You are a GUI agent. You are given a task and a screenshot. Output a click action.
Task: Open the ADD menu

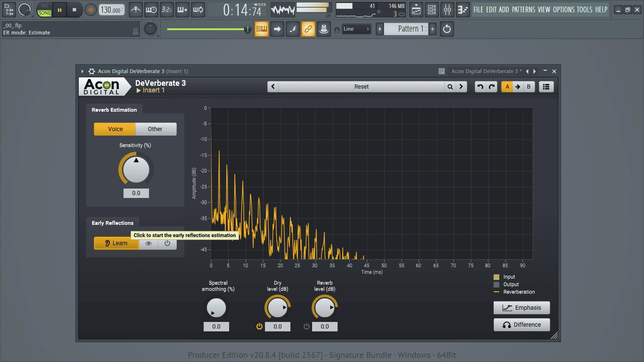[504, 9]
